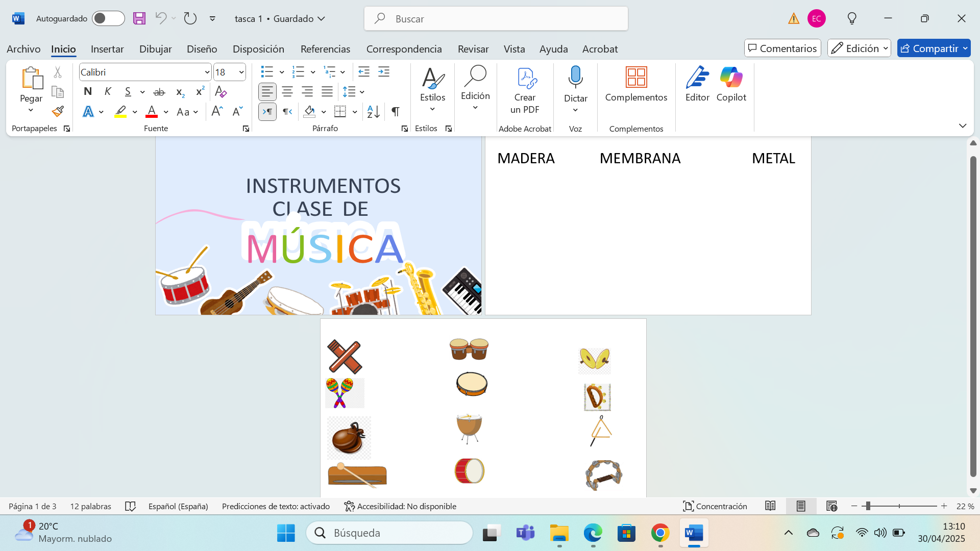Image resolution: width=980 pixels, height=551 pixels.
Task: Apply strikethrough formatting icon
Action: tap(159, 92)
